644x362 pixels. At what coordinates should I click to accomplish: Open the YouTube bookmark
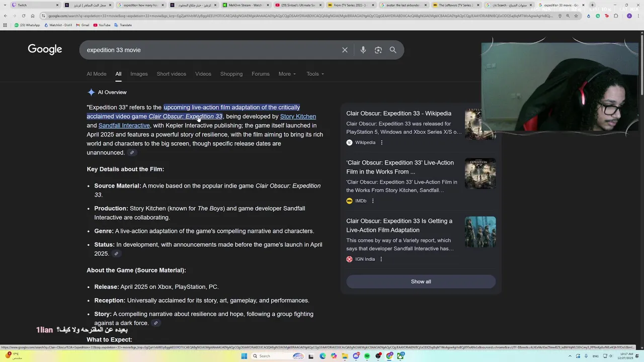(x=101, y=25)
